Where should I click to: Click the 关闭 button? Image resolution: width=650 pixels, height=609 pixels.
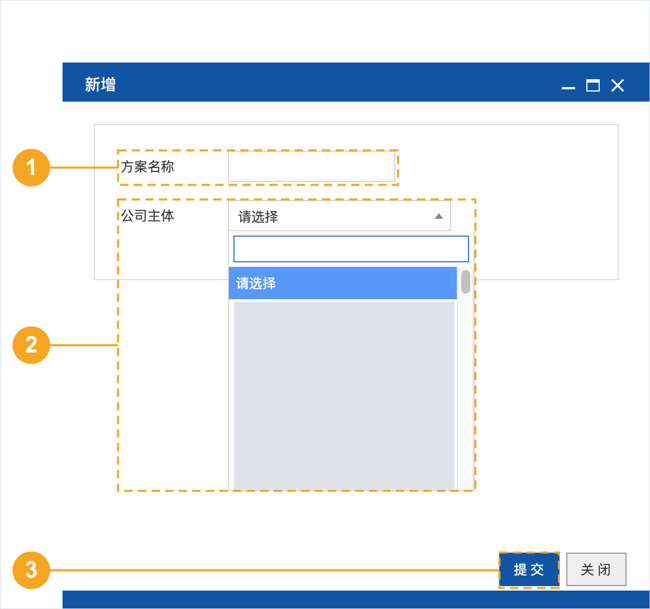(596, 569)
